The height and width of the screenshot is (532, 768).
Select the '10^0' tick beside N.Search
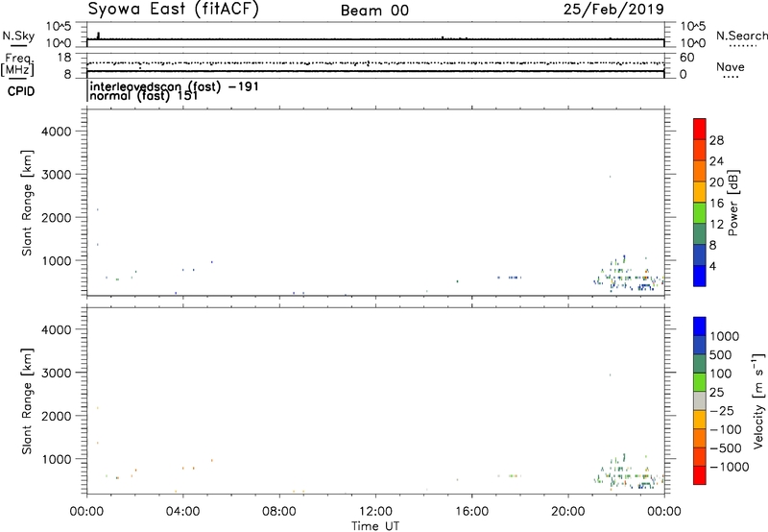pyautogui.click(x=692, y=43)
